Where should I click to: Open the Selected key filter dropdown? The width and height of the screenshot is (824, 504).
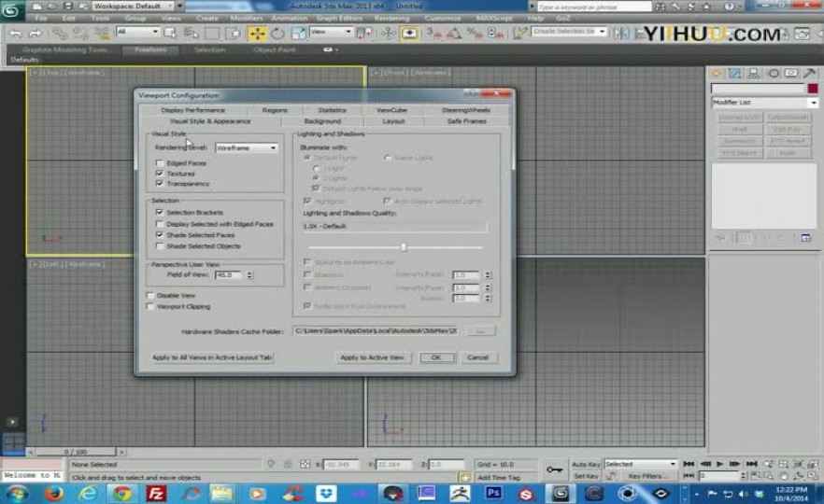tap(640, 464)
